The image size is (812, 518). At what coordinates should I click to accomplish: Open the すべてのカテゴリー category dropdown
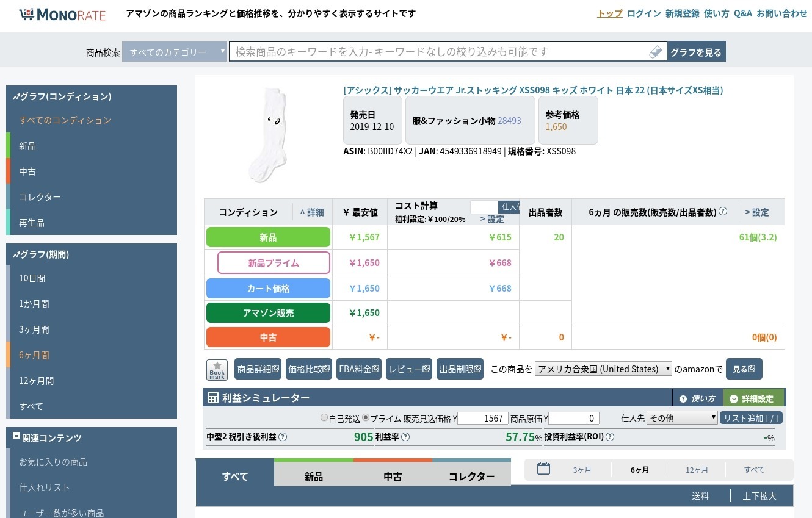click(175, 52)
